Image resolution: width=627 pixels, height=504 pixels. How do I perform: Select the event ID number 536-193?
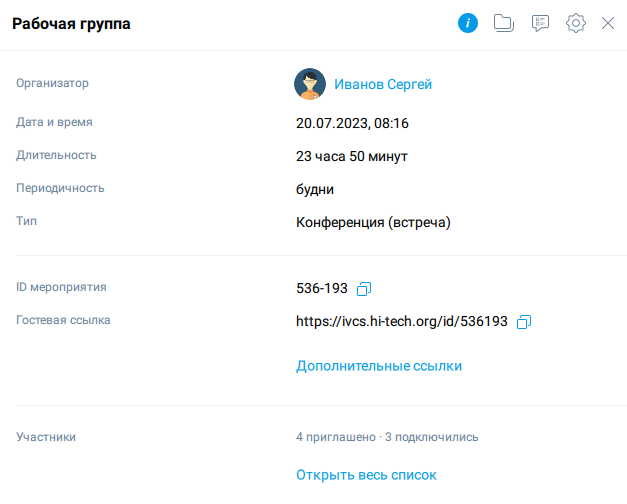(322, 289)
